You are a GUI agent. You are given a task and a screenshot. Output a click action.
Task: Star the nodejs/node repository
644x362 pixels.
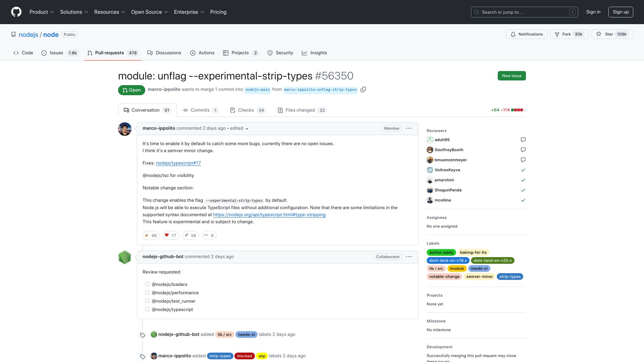pyautogui.click(x=612, y=34)
